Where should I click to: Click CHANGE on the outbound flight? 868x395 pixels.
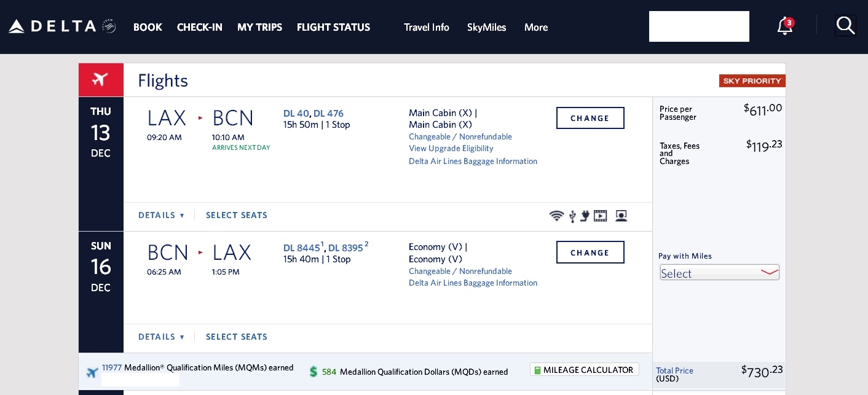tap(590, 118)
